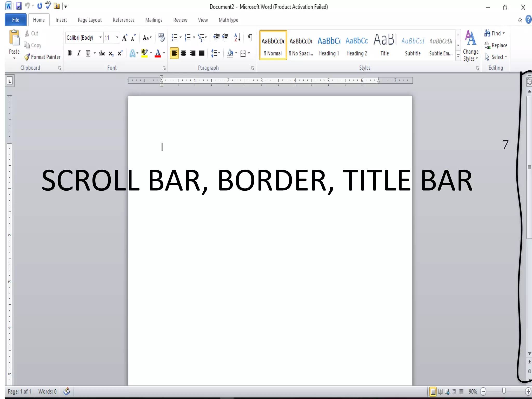Apply Strikethrough formatting
The height and width of the screenshot is (399, 532).
pos(102,53)
